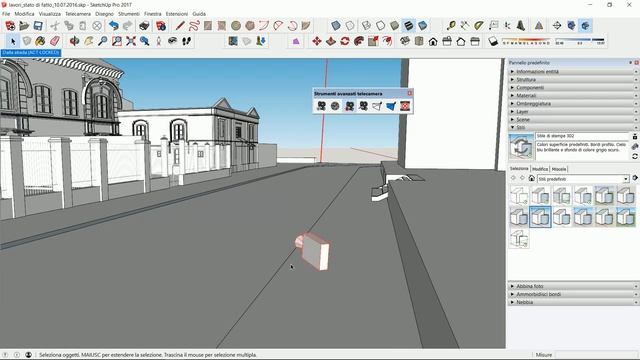
Task: Toggle Back Edges face style icon
Action: 350,26
